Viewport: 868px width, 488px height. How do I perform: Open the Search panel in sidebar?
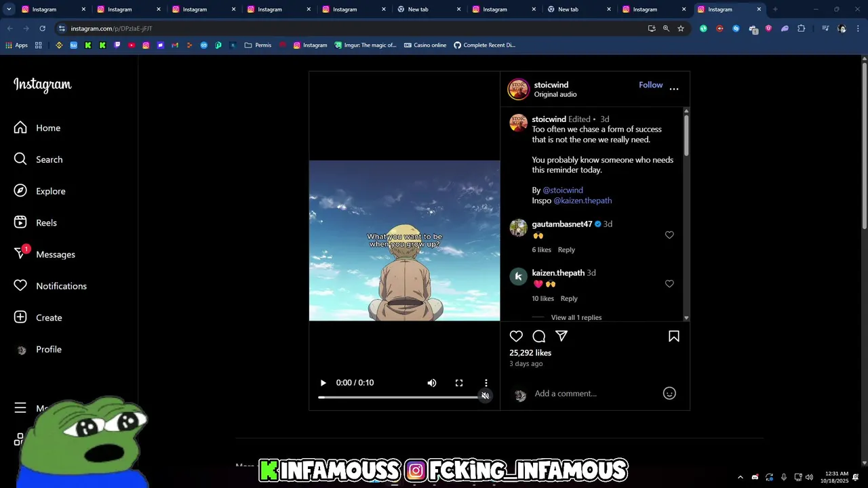tap(39, 159)
